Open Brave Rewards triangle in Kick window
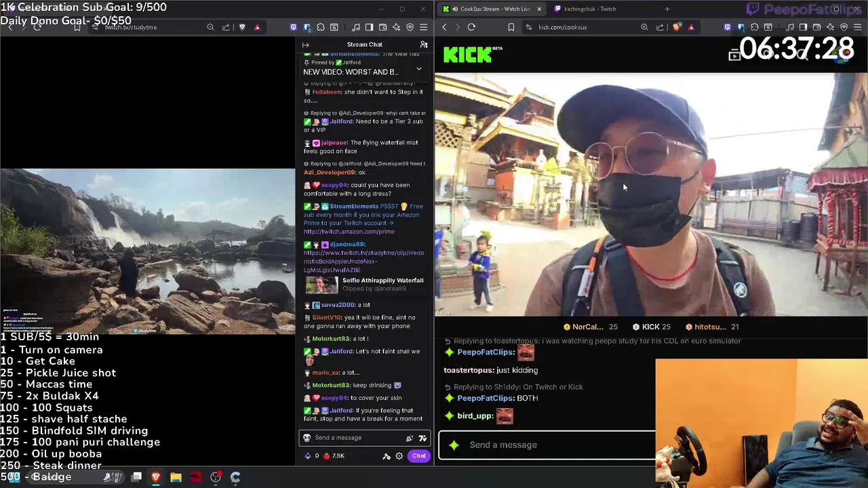 pos(691,27)
